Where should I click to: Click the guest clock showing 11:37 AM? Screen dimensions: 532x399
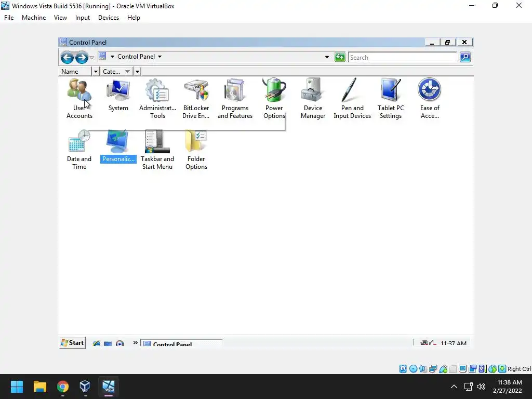453,343
